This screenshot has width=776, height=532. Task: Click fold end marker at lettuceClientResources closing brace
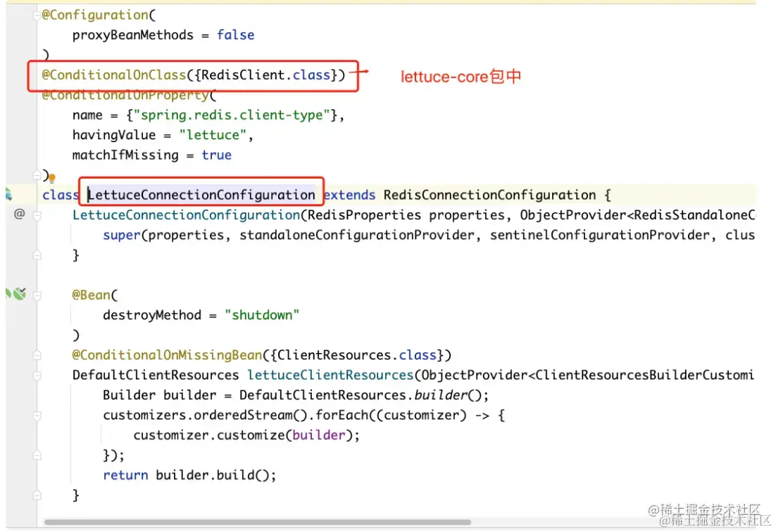coord(37,495)
